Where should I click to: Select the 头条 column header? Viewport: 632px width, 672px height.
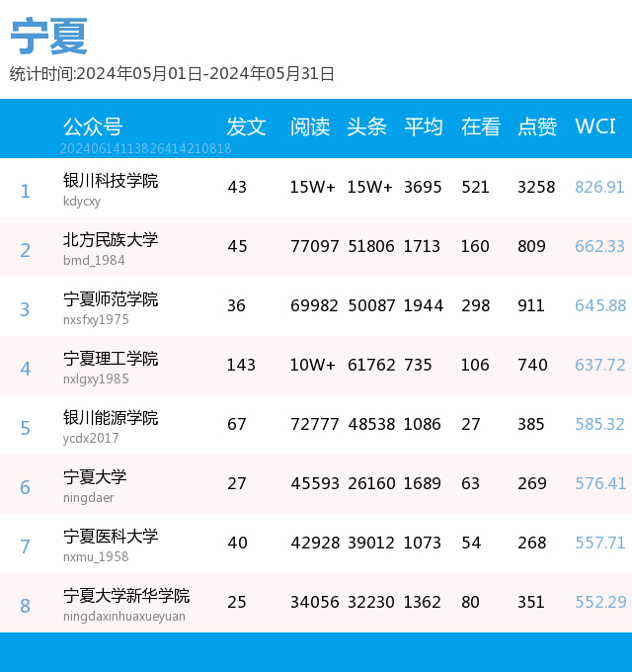point(367,126)
